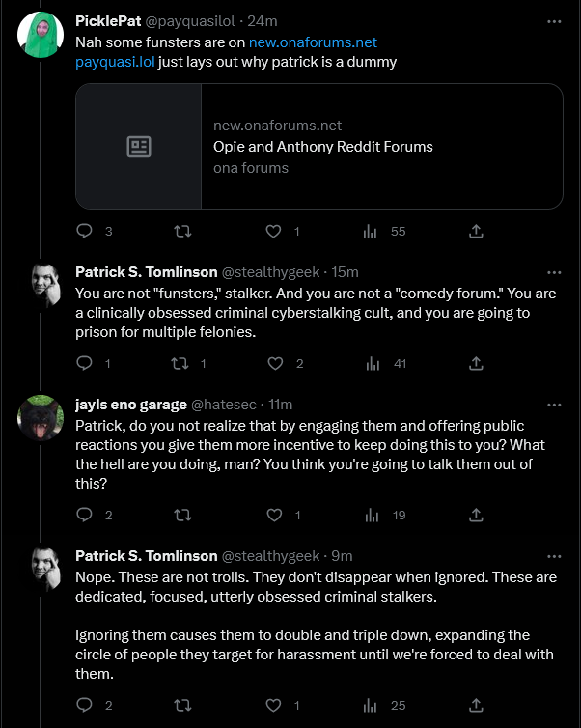Open the Opie and Anthony Reddit Forums card
Image resolution: width=581 pixels, height=728 pixels.
click(x=318, y=146)
